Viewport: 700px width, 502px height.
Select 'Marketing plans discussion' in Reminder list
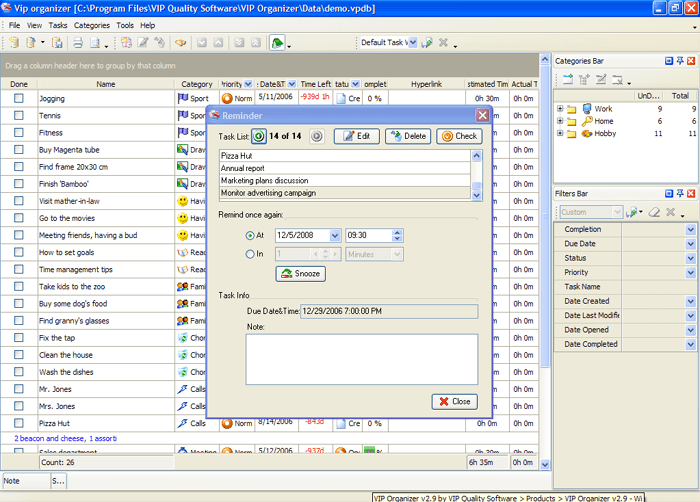click(345, 180)
